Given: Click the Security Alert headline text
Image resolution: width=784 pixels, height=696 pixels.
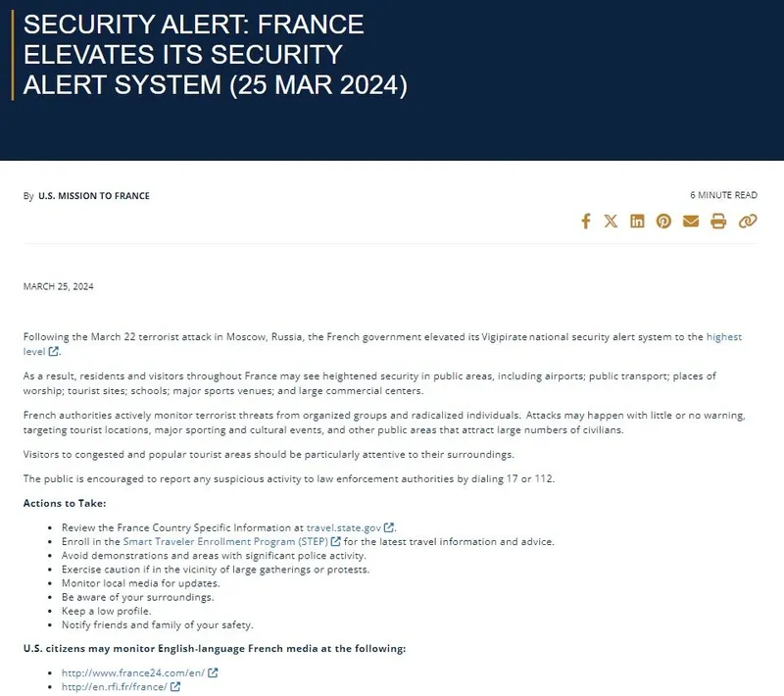Looking at the screenshot, I should 215,54.
